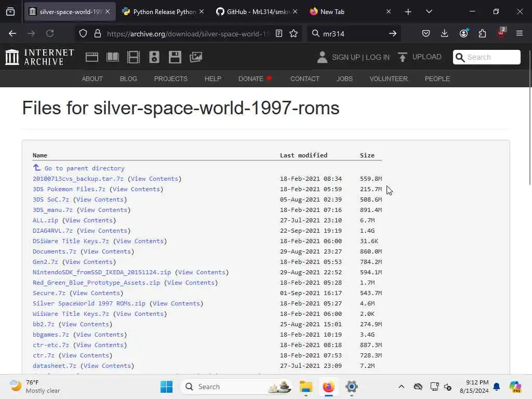Open the Pocket save icon

click(x=426, y=34)
